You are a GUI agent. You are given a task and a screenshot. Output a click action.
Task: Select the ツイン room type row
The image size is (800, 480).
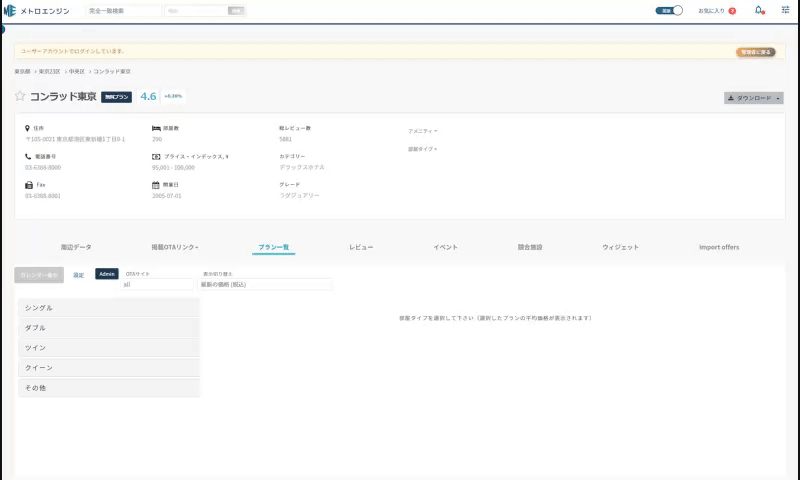(x=108, y=348)
